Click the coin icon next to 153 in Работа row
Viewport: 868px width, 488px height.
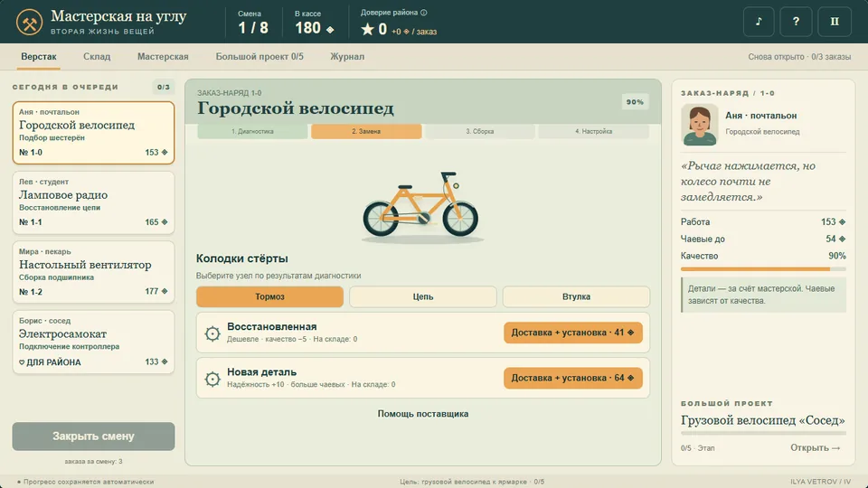pos(842,222)
